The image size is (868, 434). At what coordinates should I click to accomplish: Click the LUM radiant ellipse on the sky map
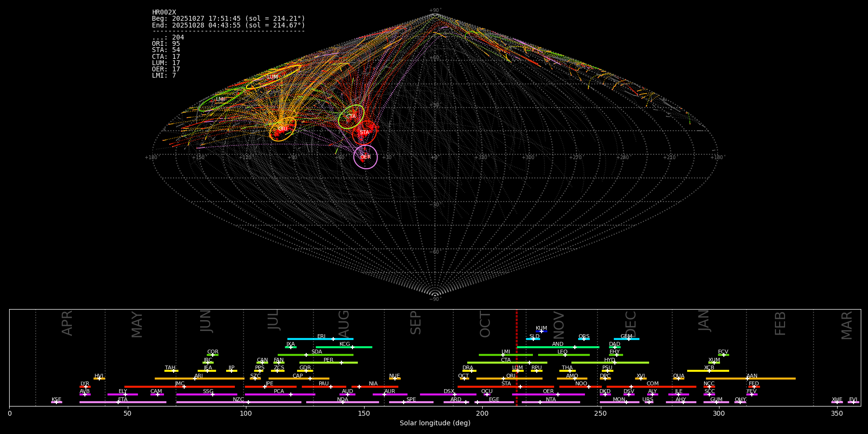pos(273,77)
